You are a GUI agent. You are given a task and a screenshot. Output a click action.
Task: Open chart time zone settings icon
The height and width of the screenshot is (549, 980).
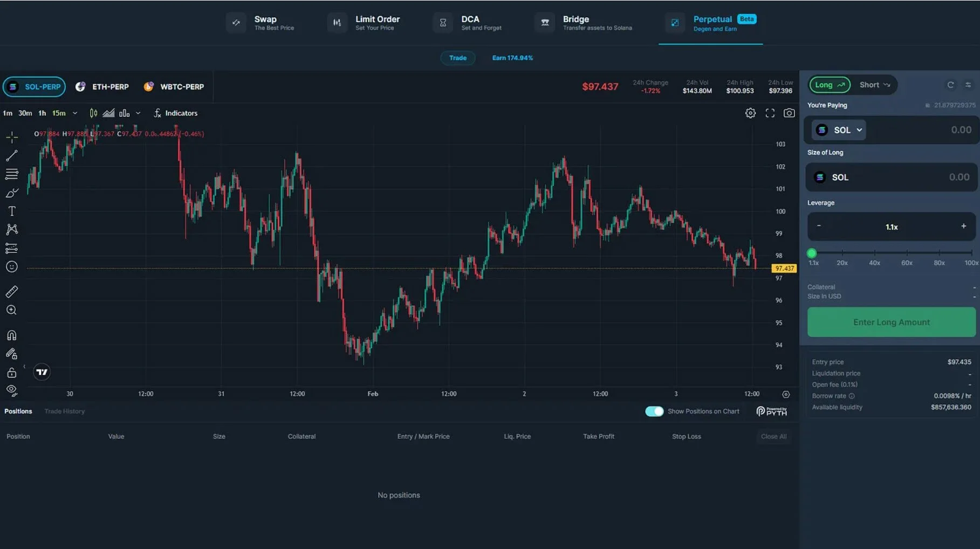click(x=786, y=394)
